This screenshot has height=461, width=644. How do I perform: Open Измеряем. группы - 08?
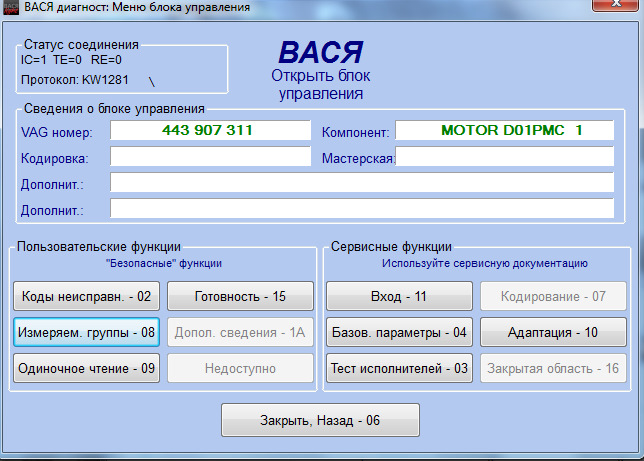(x=86, y=332)
